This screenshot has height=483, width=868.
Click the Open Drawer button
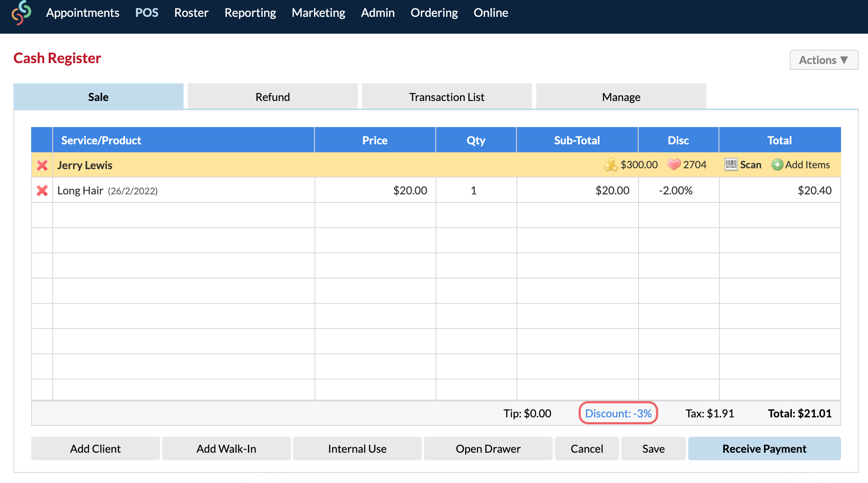coord(488,448)
